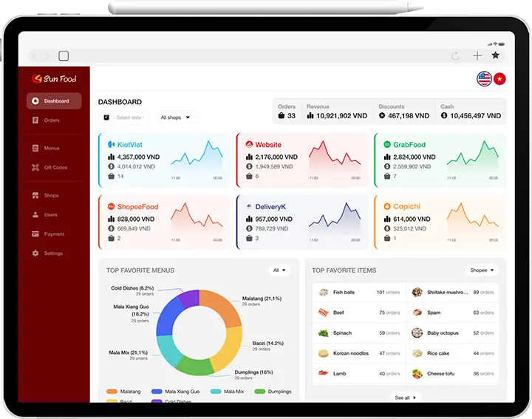532x419 pixels.
Task: Click the QR Codes sidebar icon
Action: pos(35,168)
